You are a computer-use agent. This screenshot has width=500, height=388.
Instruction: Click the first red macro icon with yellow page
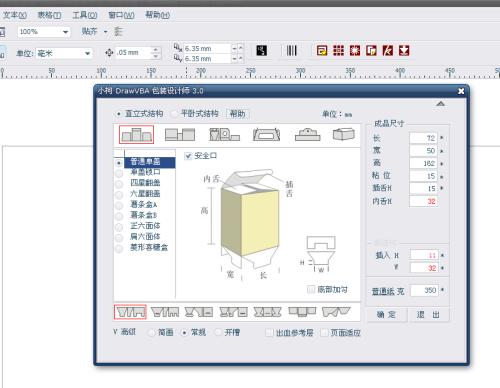[x=322, y=51]
